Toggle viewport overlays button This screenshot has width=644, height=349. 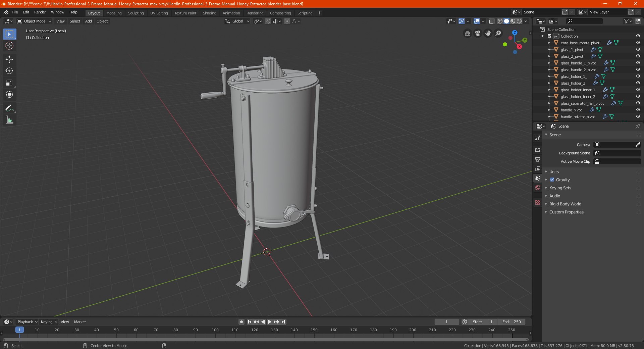(477, 21)
